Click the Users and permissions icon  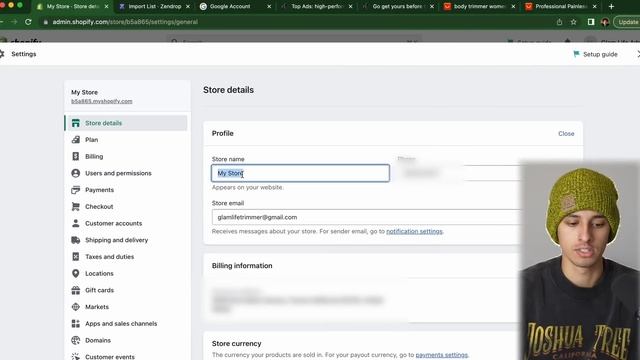coord(76,173)
